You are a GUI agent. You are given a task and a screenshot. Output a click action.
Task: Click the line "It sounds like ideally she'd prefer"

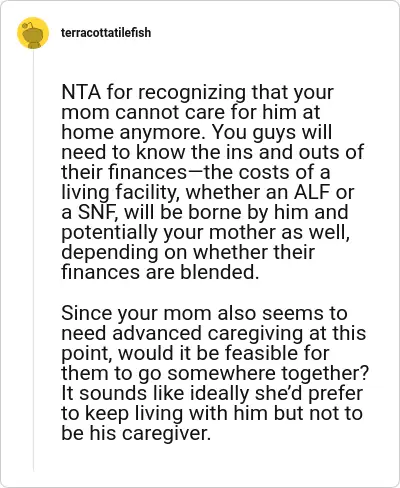tap(212, 393)
